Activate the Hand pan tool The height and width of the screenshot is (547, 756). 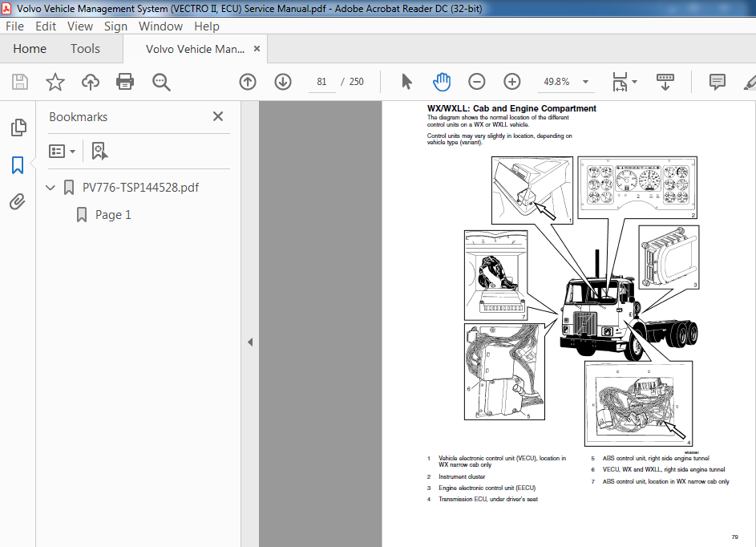[442, 82]
